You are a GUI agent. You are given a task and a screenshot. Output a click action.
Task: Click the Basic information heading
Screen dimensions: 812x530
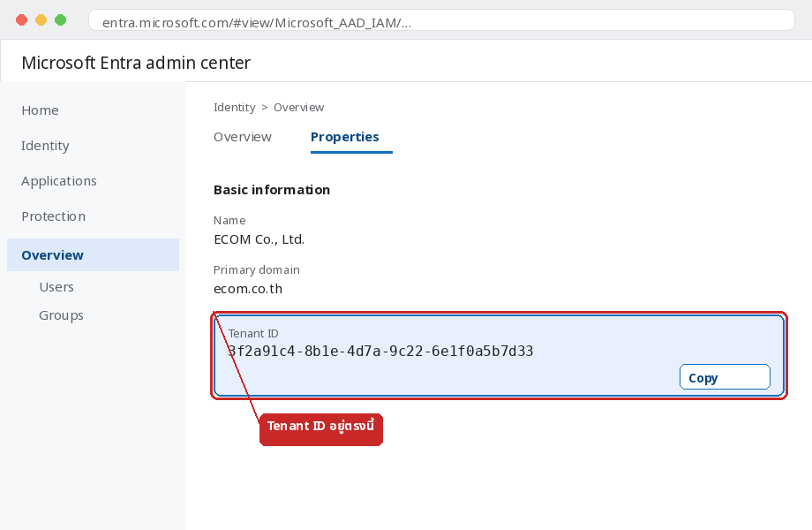pos(272,190)
